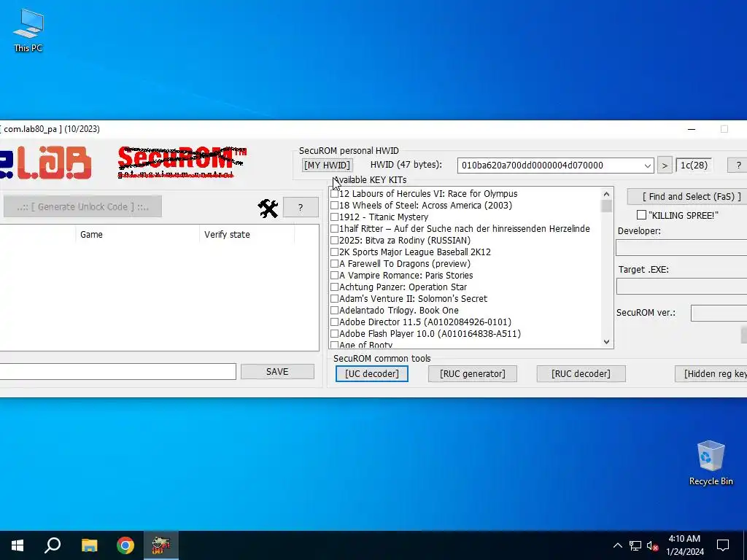Check 18 Wheels of Steel: Across America
The image size is (747, 560).
(x=334, y=205)
